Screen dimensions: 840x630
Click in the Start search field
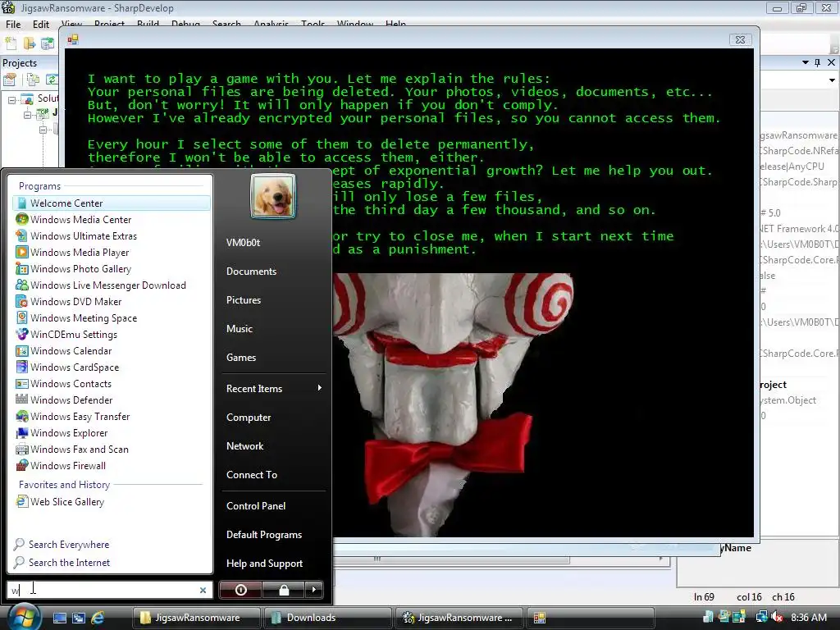pyautogui.click(x=110, y=590)
